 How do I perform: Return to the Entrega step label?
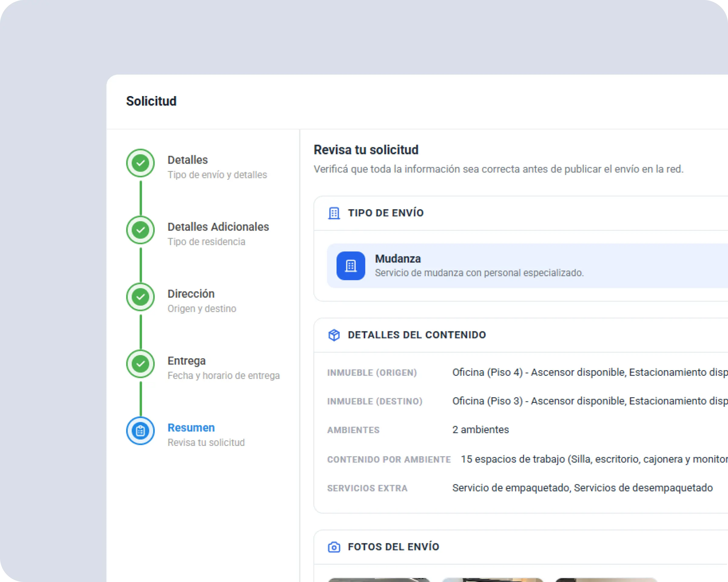(x=186, y=361)
